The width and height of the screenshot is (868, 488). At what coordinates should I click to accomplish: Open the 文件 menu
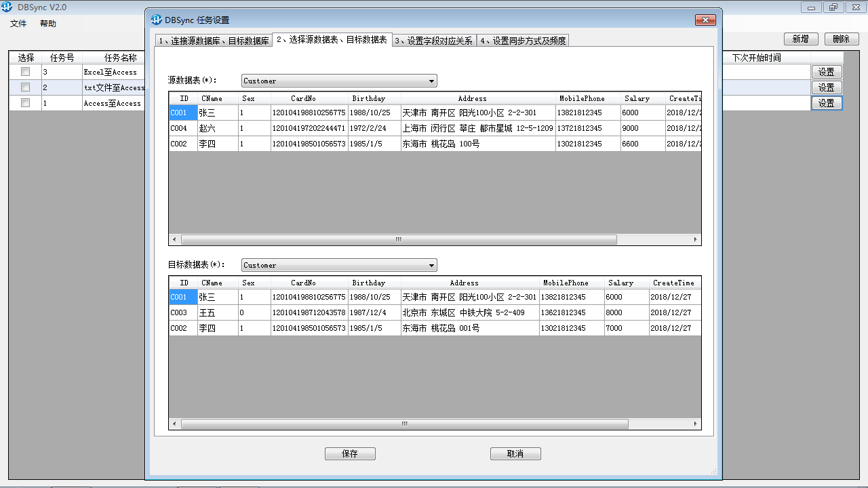click(x=17, y=23)
